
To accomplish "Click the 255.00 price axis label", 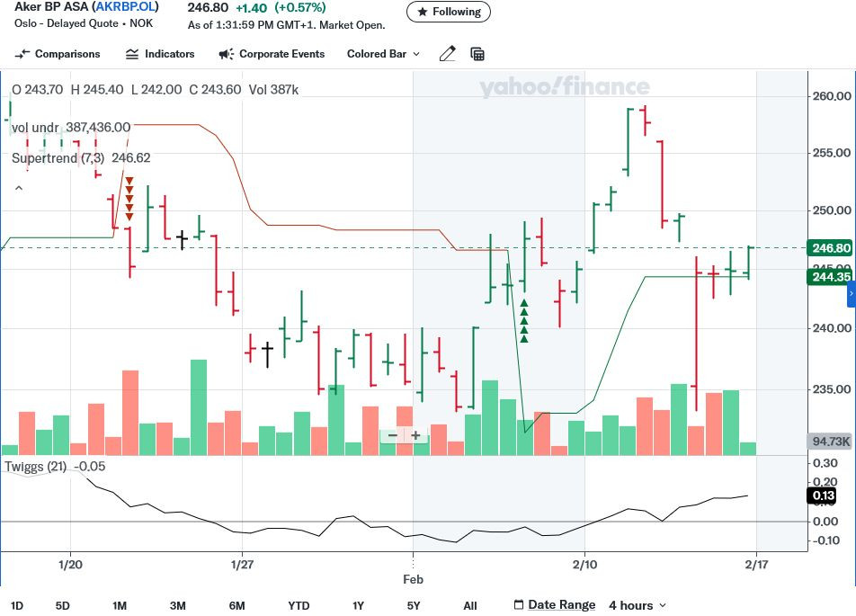I will click(x=832, y=153).
